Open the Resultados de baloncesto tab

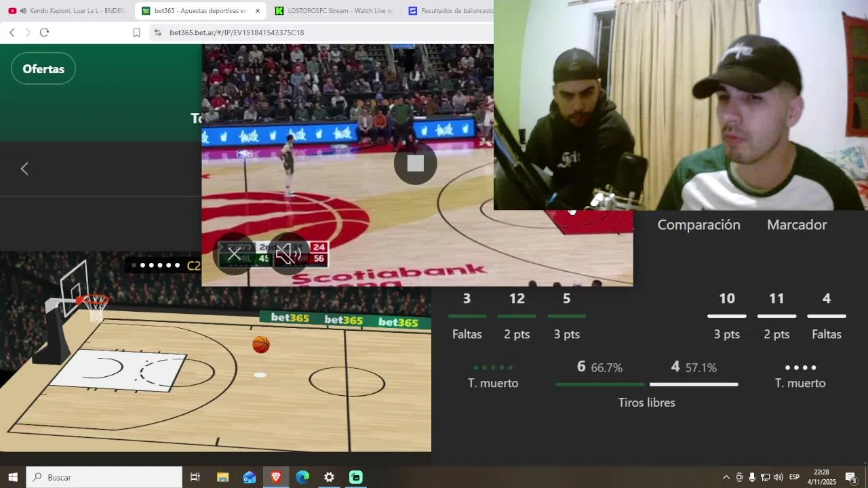[x=449, y=11]
